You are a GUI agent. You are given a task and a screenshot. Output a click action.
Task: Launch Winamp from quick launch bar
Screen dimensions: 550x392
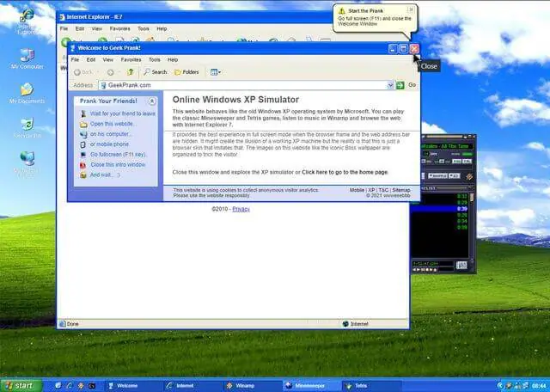click(81, 386)
